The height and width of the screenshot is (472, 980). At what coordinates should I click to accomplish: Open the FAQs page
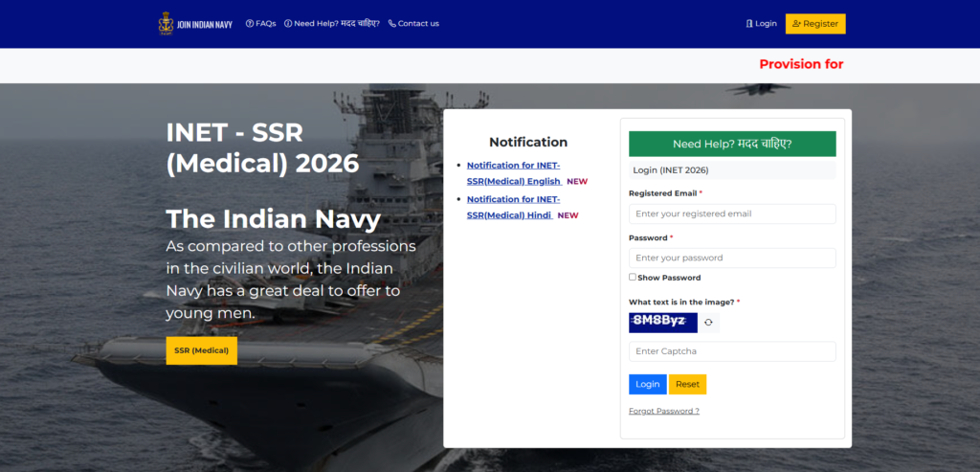click(260, 24)
